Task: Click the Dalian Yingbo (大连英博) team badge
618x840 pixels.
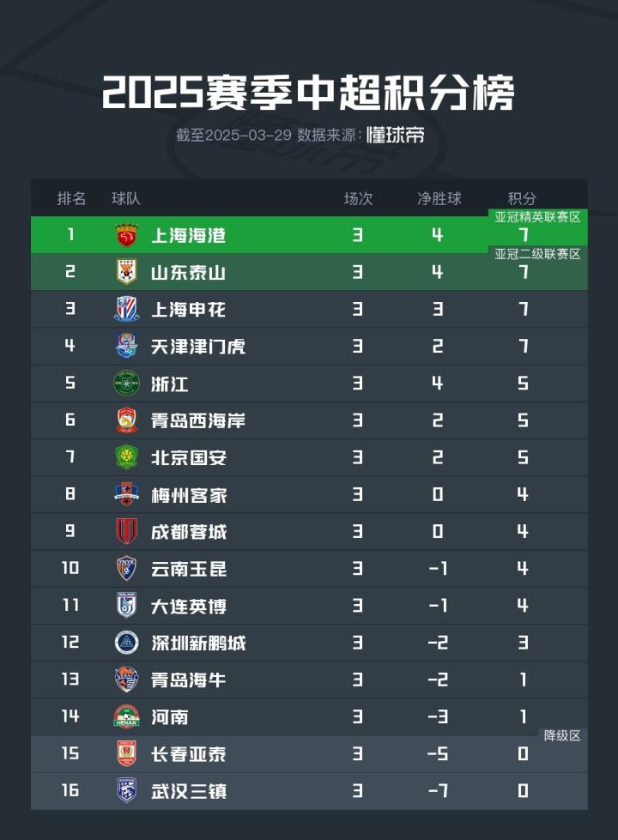Action: [127, 605]
